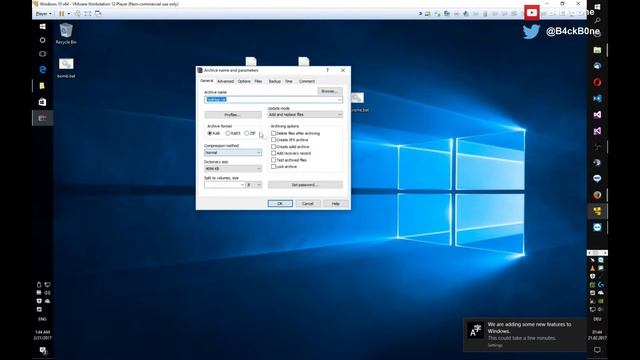Image resolution: width=640 pixels, height=360 pixels.
Task: Click host Windows Start button
Action: pos(597,7)
